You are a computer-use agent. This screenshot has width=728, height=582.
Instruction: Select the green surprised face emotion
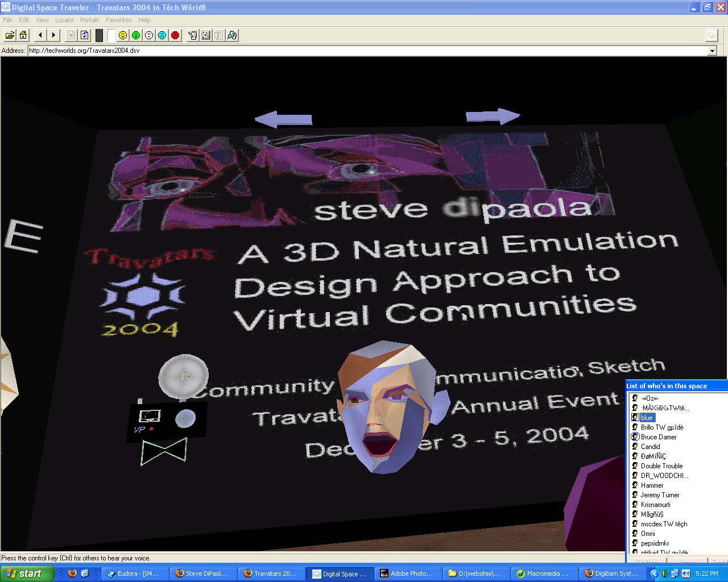[136, 35]
